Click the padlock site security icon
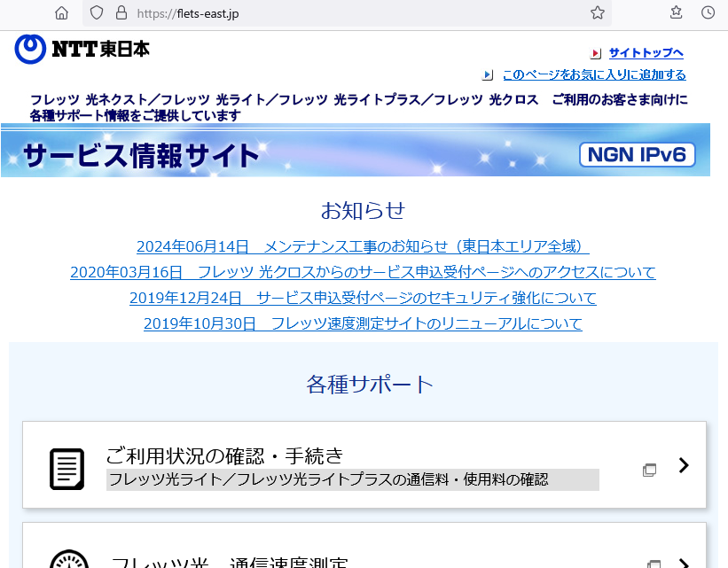This screenshot has height=568, width=728. click(x=121, y=13)
